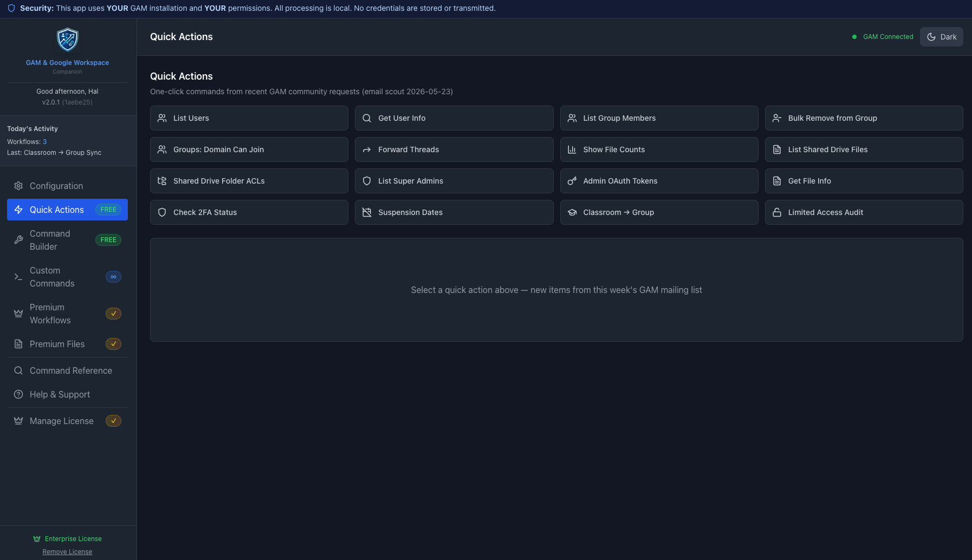
Task: Click the GAM Connected status indicator
Action: point(883,37)
